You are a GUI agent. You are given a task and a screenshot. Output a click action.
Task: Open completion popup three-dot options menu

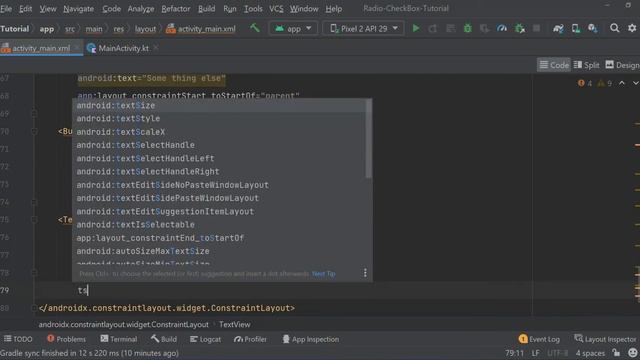pyautogui.click(x=365, y=273)
